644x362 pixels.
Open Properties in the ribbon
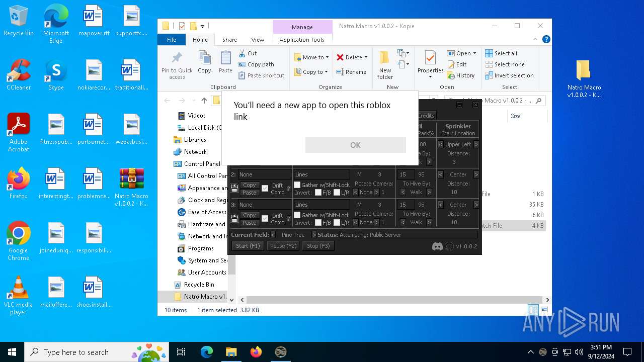[x=430, y=65]
